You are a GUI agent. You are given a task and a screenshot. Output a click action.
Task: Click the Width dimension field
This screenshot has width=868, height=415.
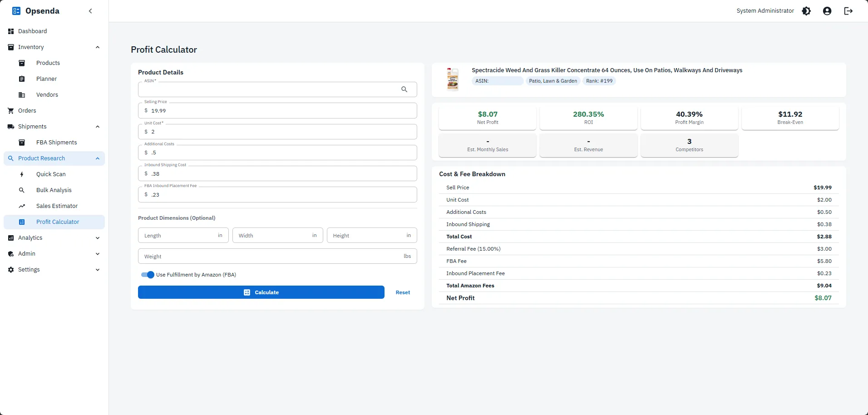point(277,236)
